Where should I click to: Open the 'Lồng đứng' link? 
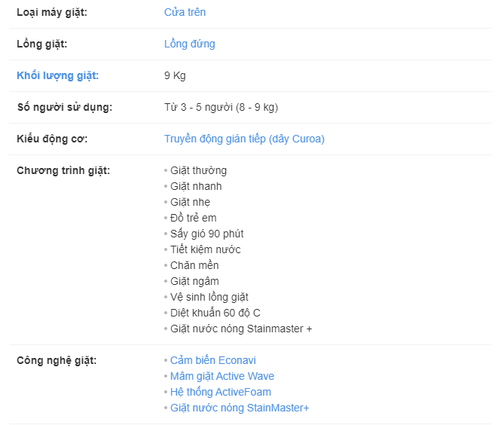[190, 44]
